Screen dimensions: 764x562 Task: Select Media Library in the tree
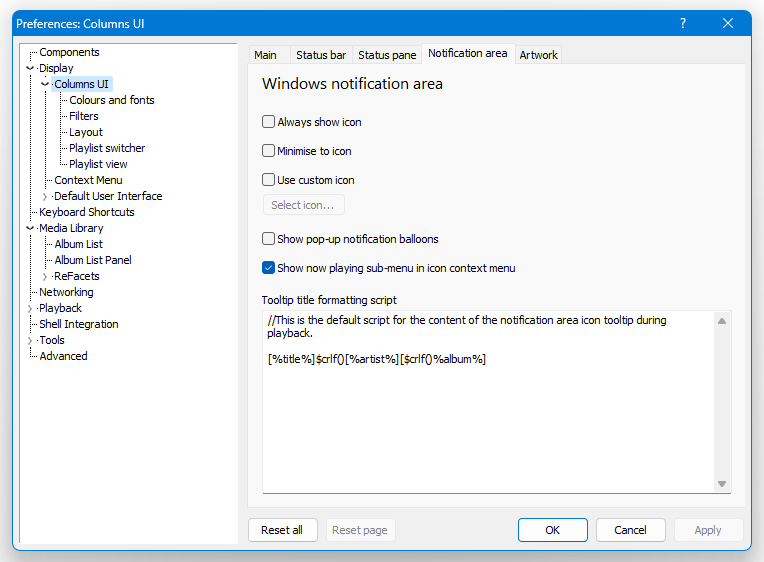(71, 228)
